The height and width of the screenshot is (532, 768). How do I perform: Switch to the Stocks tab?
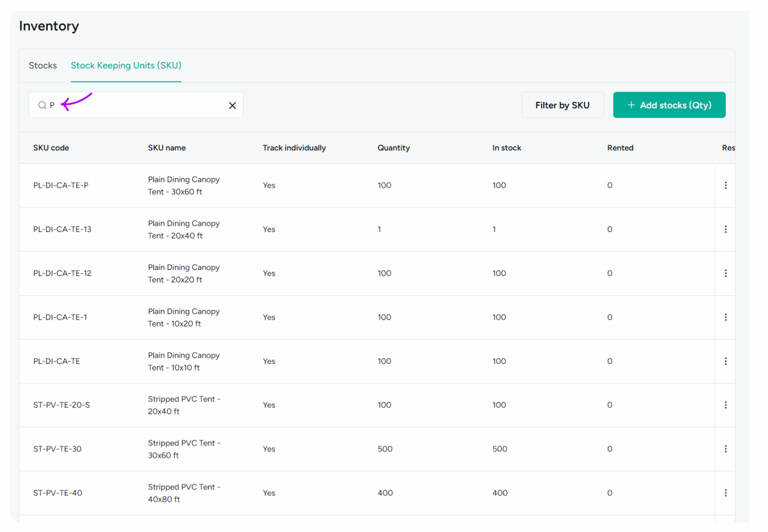42,65
